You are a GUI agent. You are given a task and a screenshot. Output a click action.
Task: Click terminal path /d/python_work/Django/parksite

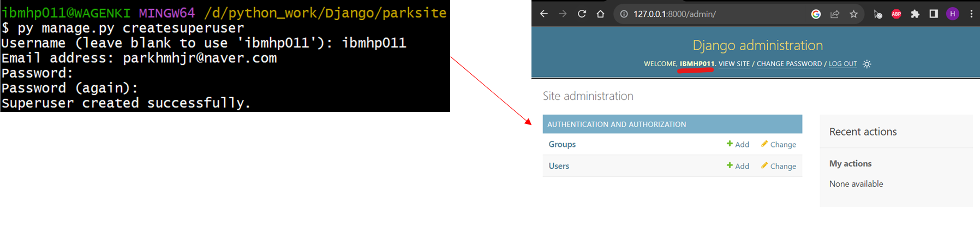325,13
